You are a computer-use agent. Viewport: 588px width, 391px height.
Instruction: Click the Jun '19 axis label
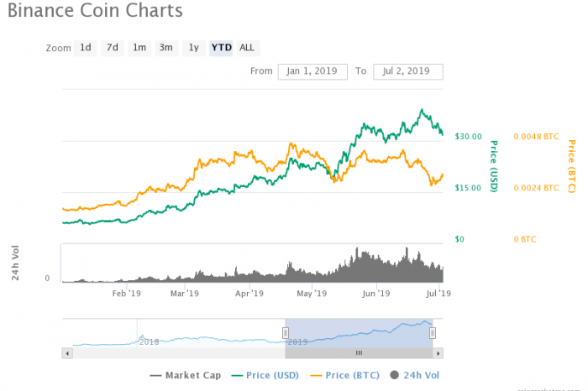click(376, 294)
